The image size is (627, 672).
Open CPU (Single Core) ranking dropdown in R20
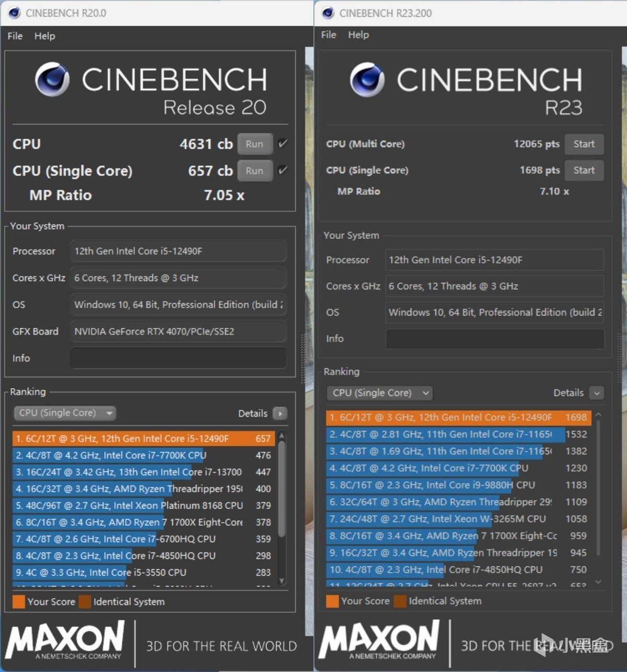[65, 413]
